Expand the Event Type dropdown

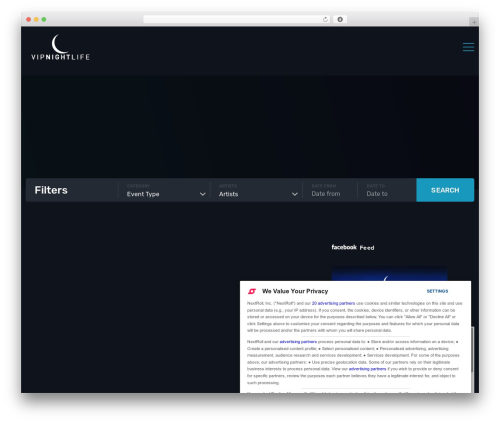click(166, 190)
